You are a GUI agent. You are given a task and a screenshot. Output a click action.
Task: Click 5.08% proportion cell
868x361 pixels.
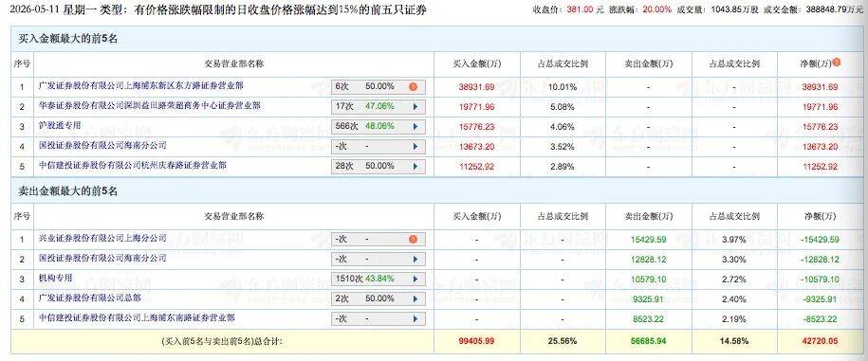click(563, 107)
